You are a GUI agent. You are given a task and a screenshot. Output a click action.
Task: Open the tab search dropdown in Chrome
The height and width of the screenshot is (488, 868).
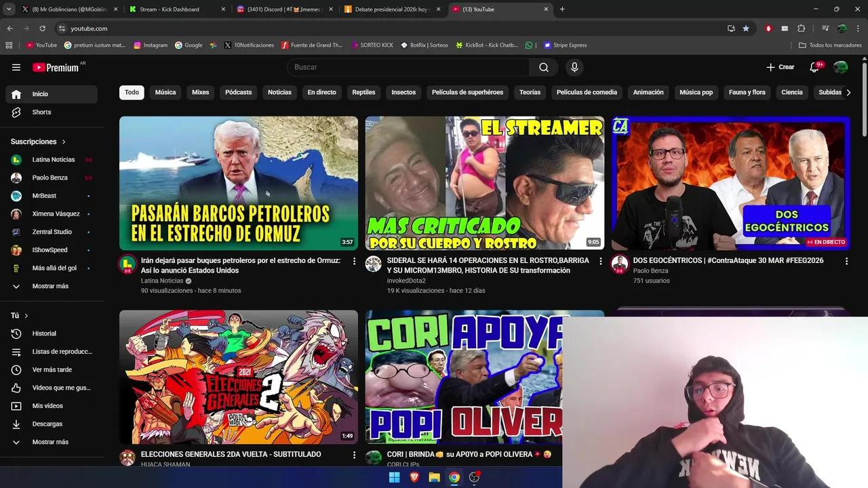click(x=9, y=9)
